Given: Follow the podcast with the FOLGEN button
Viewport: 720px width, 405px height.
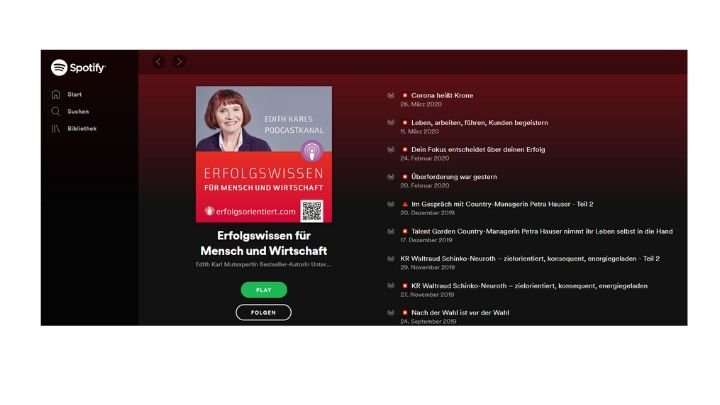Looking at the screenshot, I should click(x=264, y=313).
